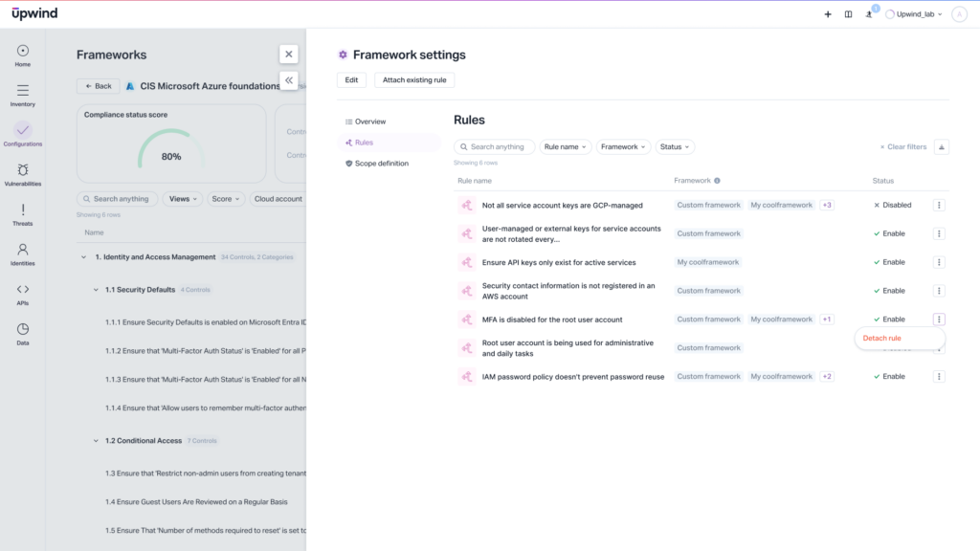This screenshot has height=551, width=980.
Task: Click rule icon for Ensure API keys row
Action: coord(467,262)
